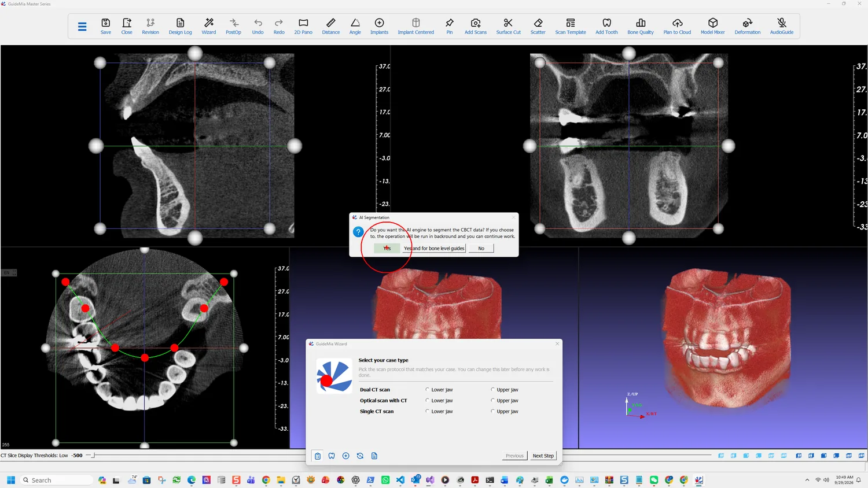Image resolution: width=868 pixels, height=488 pixels.
Task: Click the threshold value '-500'
Action: 77,456
